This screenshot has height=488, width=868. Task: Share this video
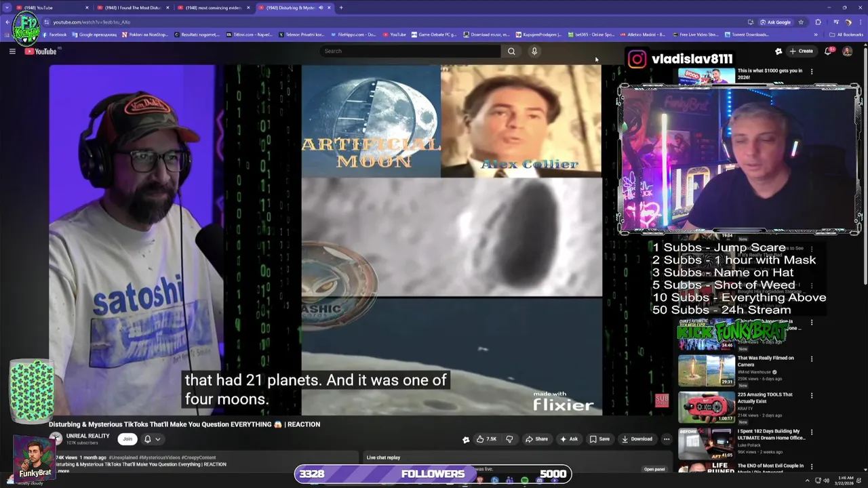tap(536, 439)
